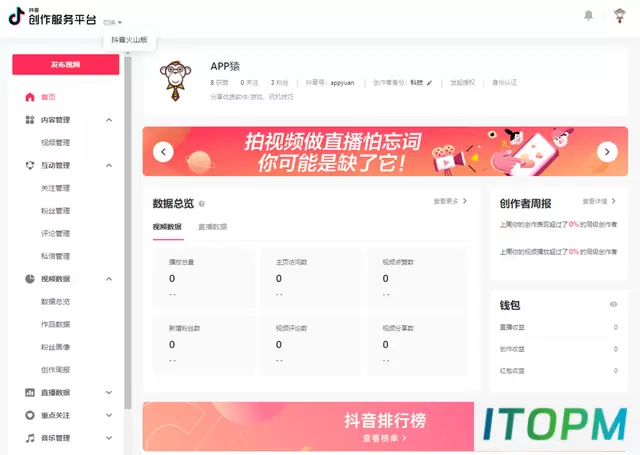The height and width of the screenshot is (455, 640).
Task: Click the 身份认证 link
Action: (x=504, y=83)
